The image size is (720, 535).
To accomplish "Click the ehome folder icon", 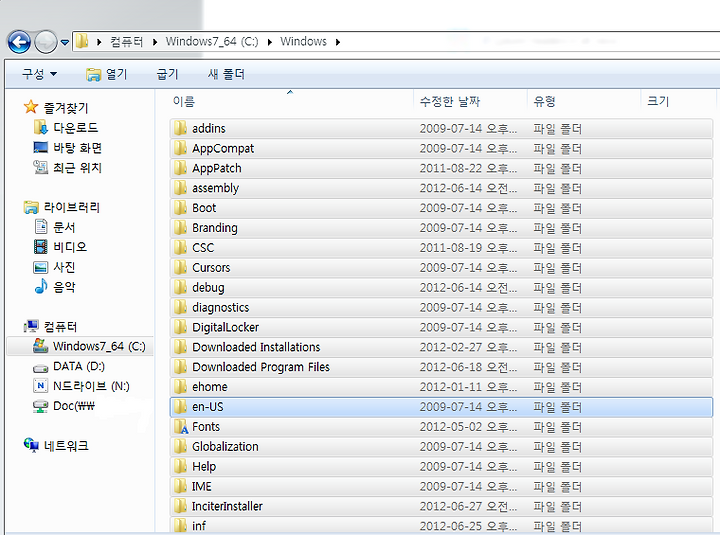I will (180, 387).
